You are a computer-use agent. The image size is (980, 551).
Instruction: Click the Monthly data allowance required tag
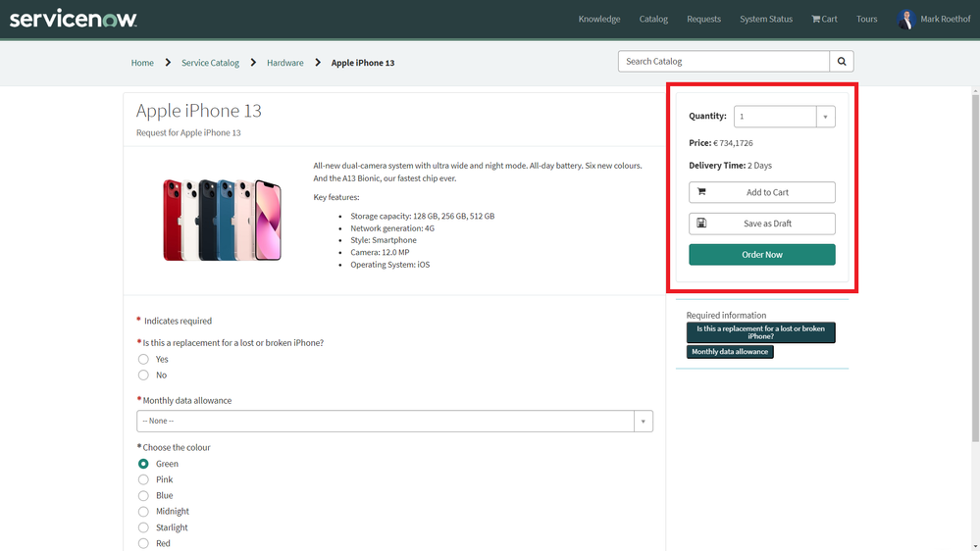[730, 352]
